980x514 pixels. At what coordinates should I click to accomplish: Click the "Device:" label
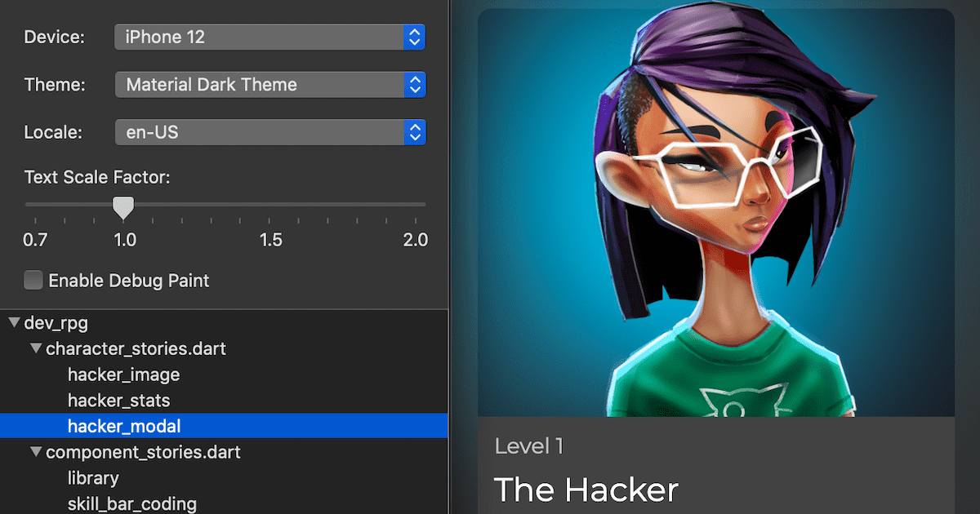54,37
